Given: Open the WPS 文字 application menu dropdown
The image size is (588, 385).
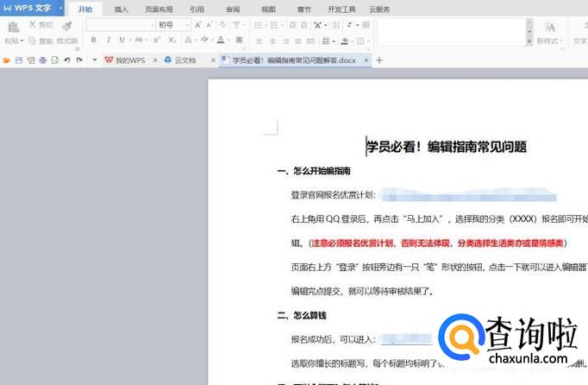Looking at the screenshot, I should [x=60, y=9].
